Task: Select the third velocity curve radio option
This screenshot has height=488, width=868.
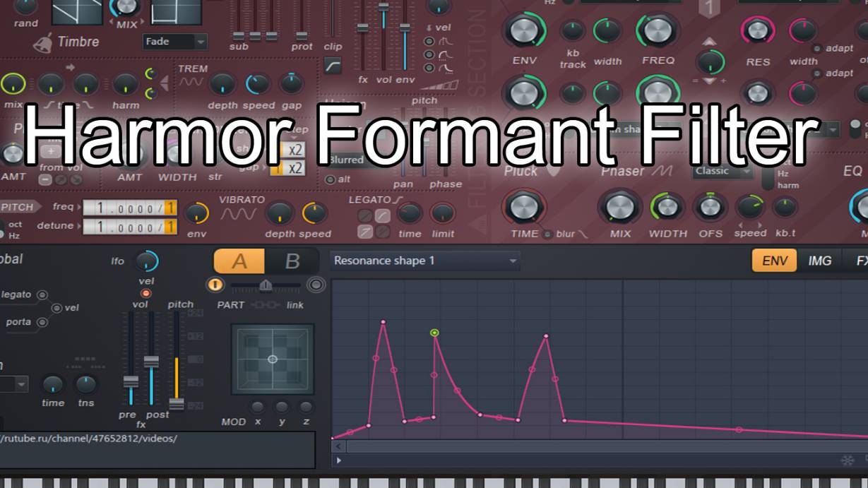Action: click(429, 68)
